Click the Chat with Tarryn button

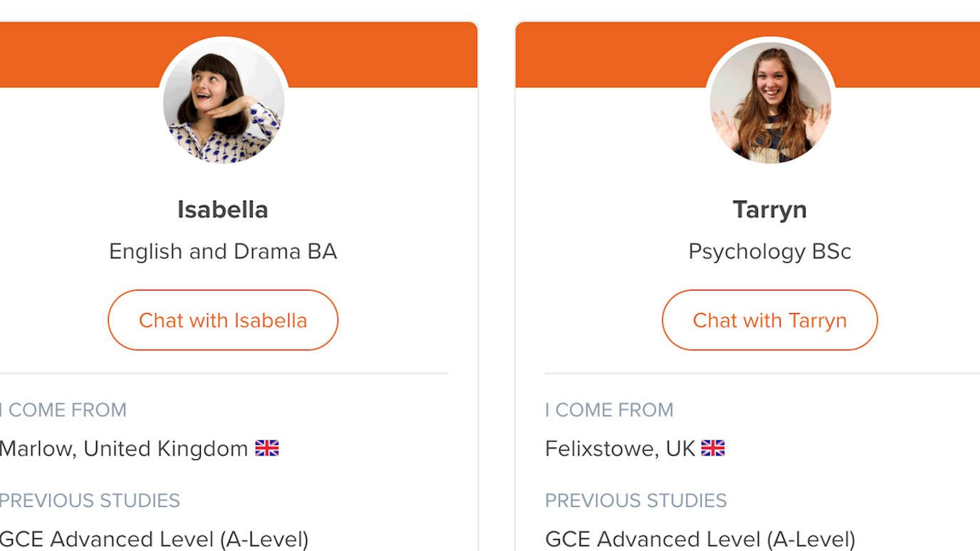770,320
